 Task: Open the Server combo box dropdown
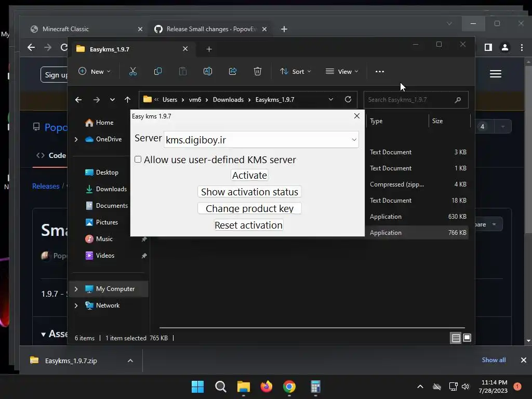click(x=354, y=140)
